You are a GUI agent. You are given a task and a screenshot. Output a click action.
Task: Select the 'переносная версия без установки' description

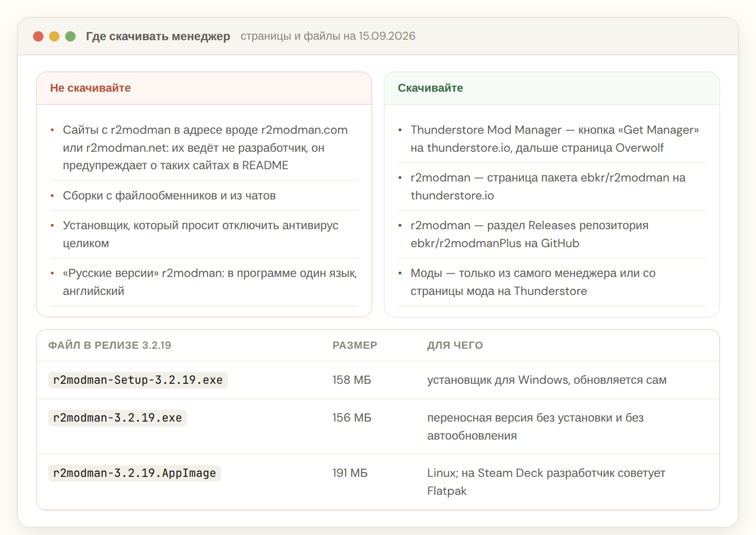pyautogui.click(x=535, y=427)
